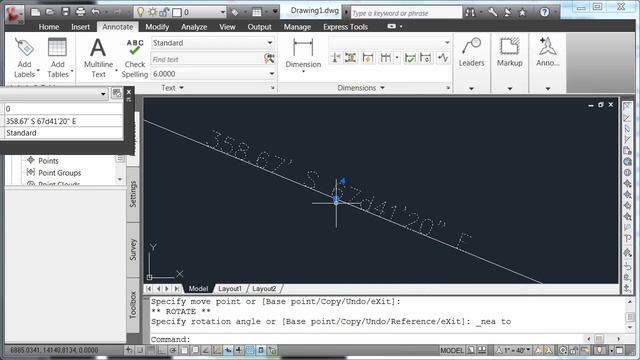Expand the Leaders panel

pos(471,89)
